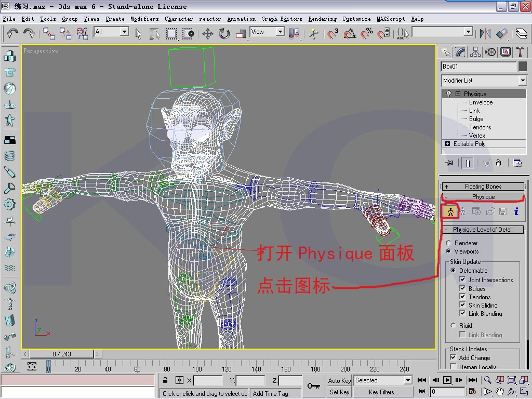Open the Select by Name tool
This screenshot has height=399, width=532.
(x=154, y=34)
